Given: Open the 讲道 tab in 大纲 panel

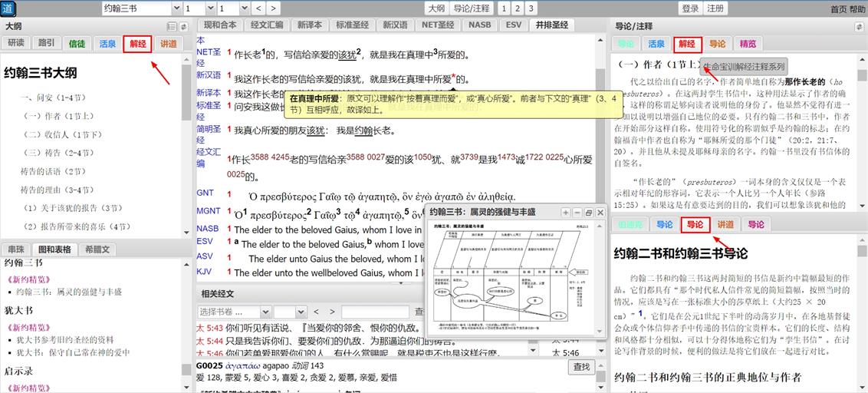Looking at the screenshot, I should click(x=168, y=44).
